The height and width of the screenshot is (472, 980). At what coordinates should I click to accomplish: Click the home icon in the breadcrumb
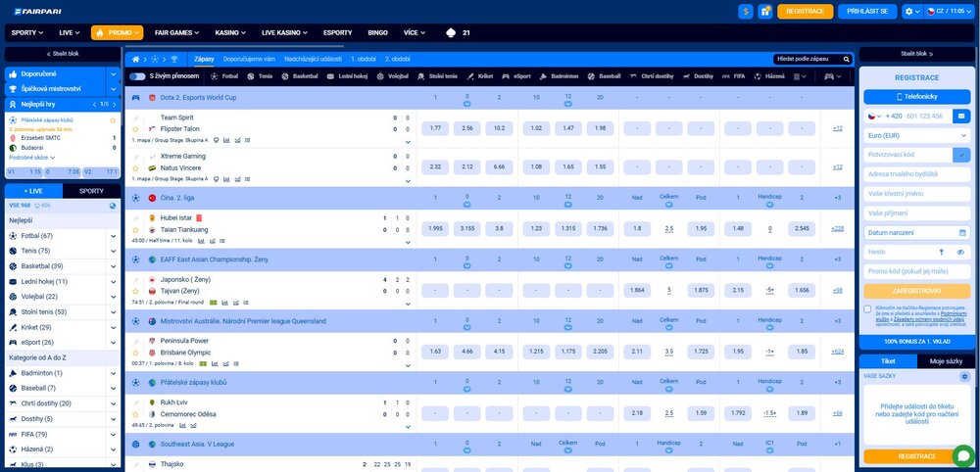(135, 59)
